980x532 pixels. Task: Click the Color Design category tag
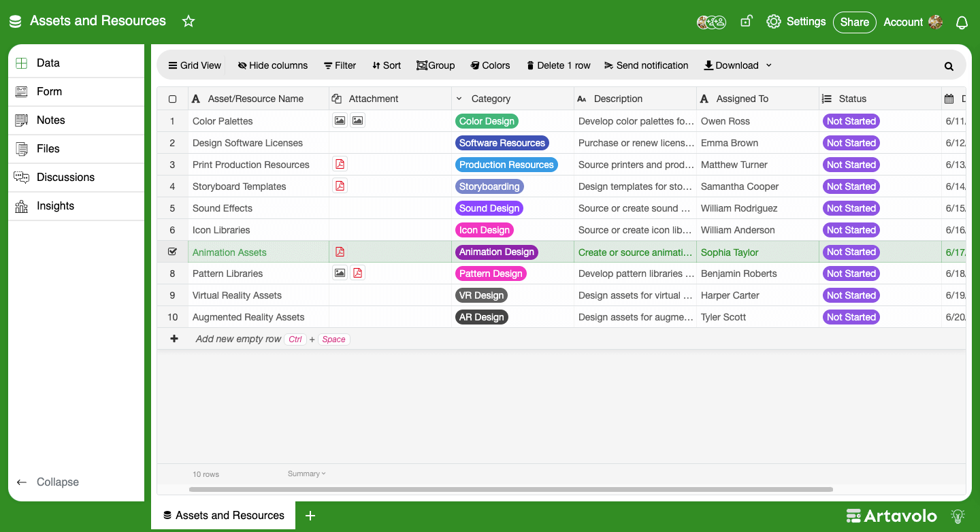(487, 121)
